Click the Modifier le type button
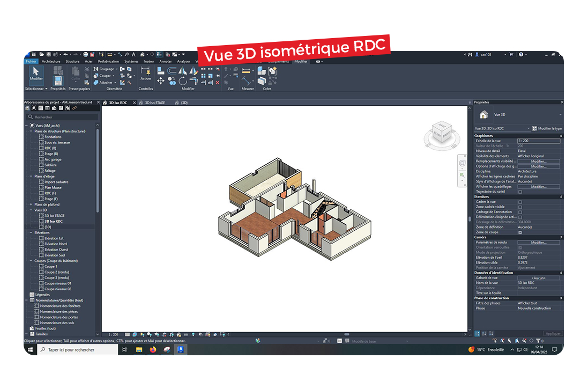588x388 pixels. tap(547, 128)
